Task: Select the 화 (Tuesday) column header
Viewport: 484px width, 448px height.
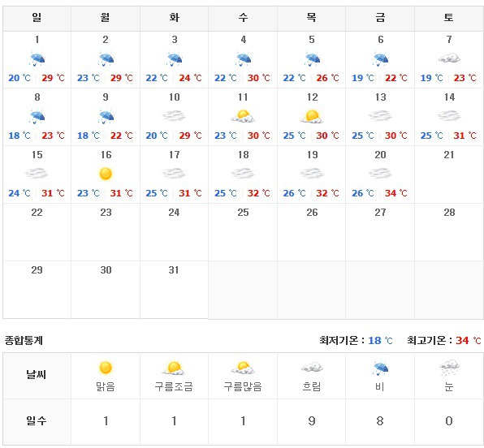Action: (174, 18)
